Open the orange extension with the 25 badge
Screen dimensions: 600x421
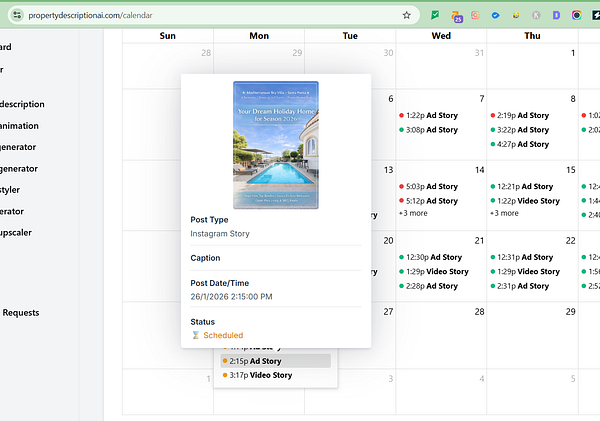click(456, 16)
